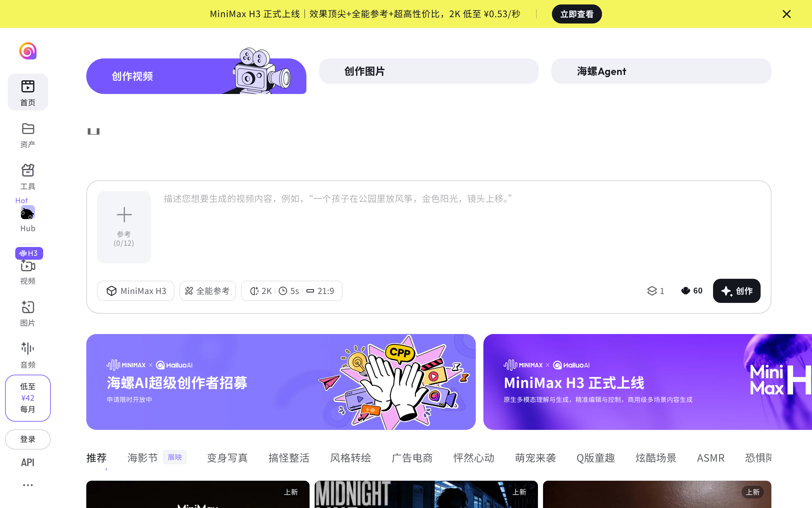Select the 萌宠来袭 category tab
The image size is (812, 508).
(535, 458)
